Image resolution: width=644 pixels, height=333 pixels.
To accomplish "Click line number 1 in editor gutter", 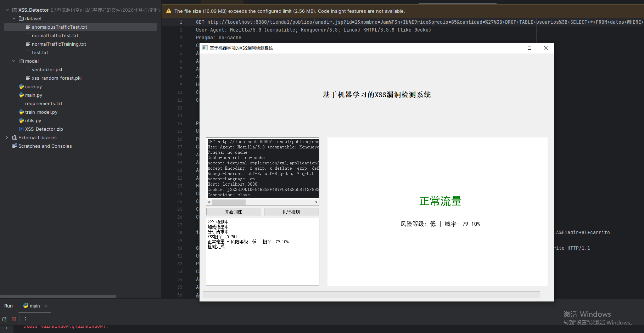I will [181, 22].
